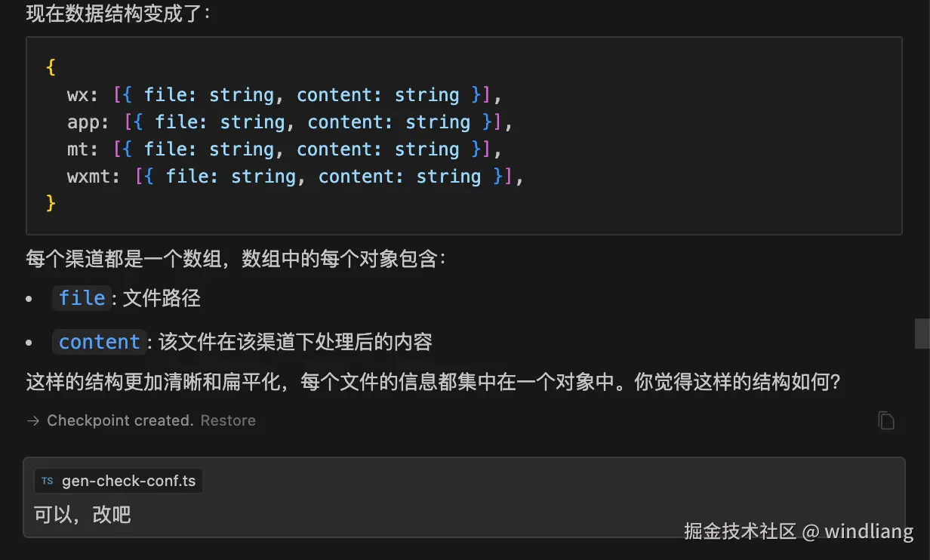Click the opening yellow brace in code block
Image resolution: width=930 pixels, height=560 pixels.
coord(51,67)
